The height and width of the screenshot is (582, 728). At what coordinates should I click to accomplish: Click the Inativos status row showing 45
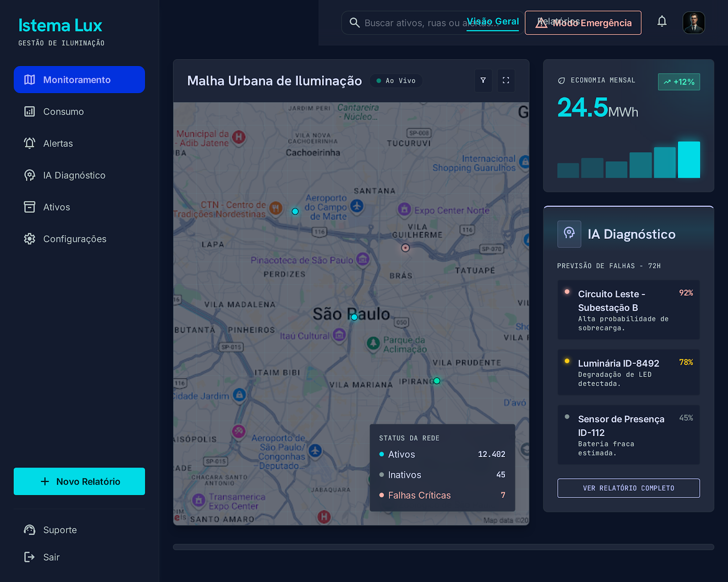(x=442, y=475)
